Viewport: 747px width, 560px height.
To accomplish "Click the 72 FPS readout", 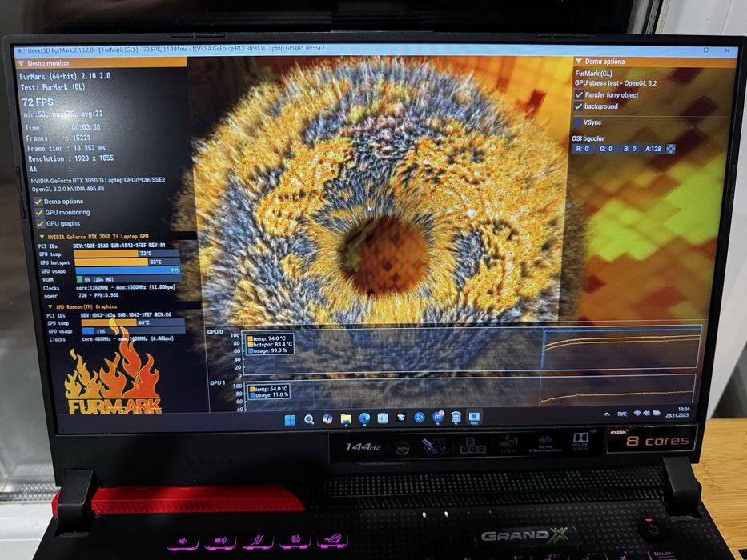I will [38, 102].
